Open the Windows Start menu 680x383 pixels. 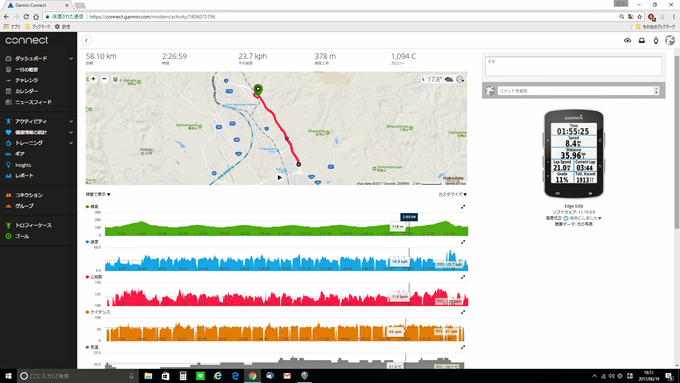[x=8, y=376]
